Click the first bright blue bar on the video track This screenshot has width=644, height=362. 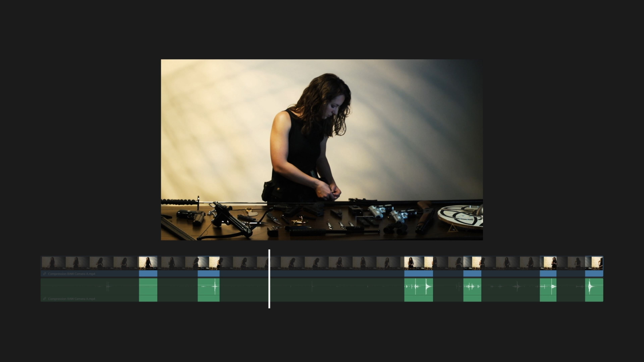tap(148, 274)
